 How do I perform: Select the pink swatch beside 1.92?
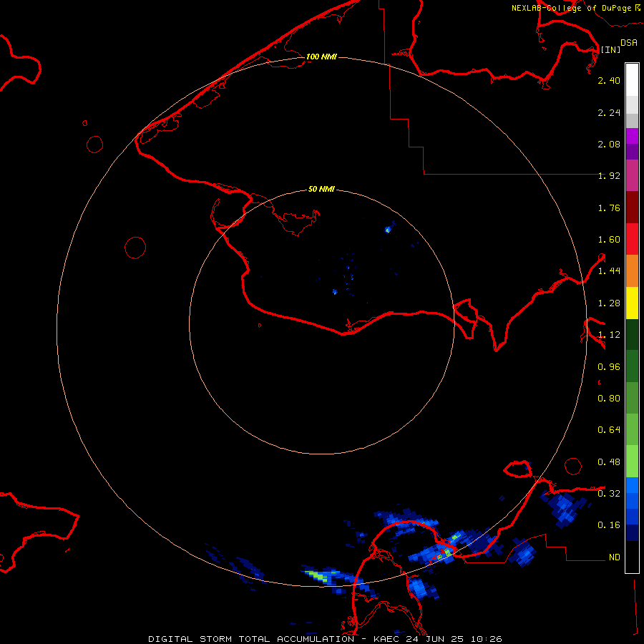tap(632, 175)
